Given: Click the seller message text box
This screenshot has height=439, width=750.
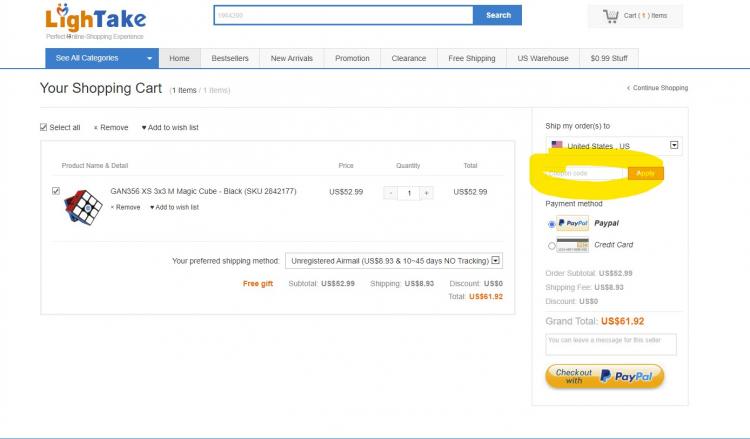Looking at the screenshot, I should [x=611, y=344].
